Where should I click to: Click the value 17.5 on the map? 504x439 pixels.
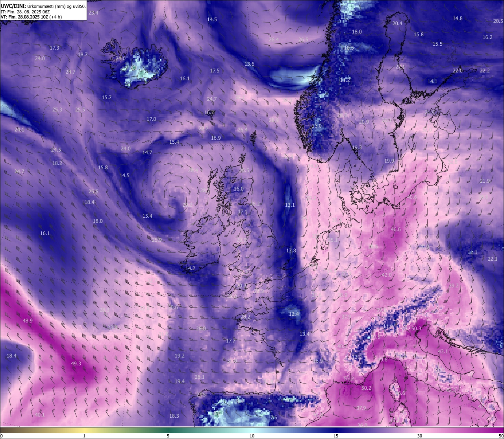(x=215, y=70)
